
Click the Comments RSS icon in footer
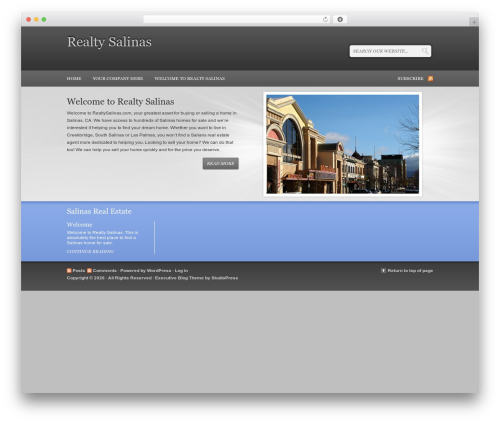tap(89, 271)
